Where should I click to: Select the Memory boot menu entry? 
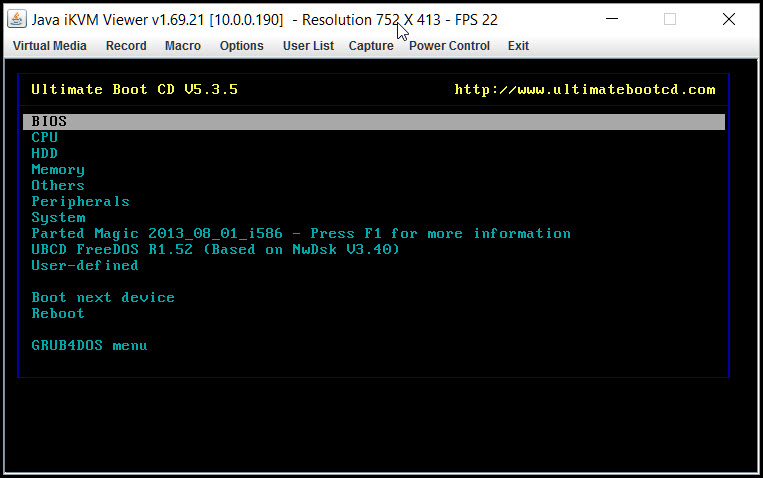[x=58, y=169]
